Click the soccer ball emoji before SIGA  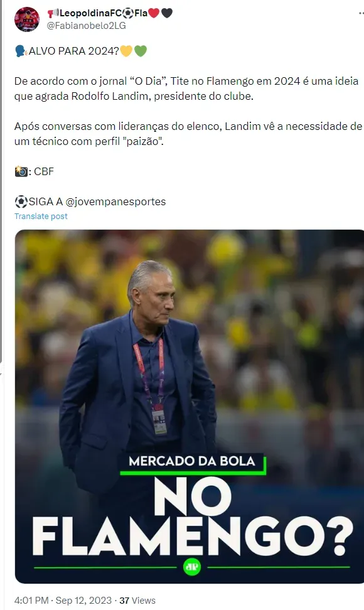pyautogui.click(x=21, y=201)
